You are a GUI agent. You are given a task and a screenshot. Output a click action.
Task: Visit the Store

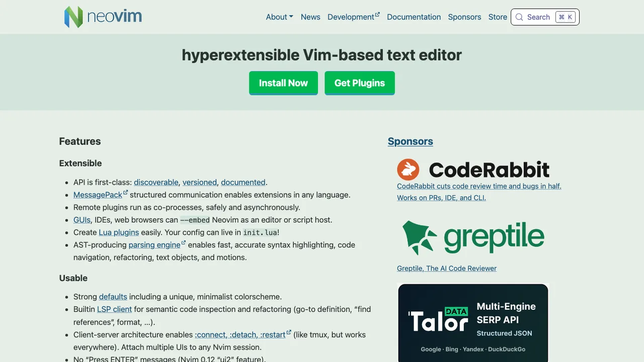point(498,17)
